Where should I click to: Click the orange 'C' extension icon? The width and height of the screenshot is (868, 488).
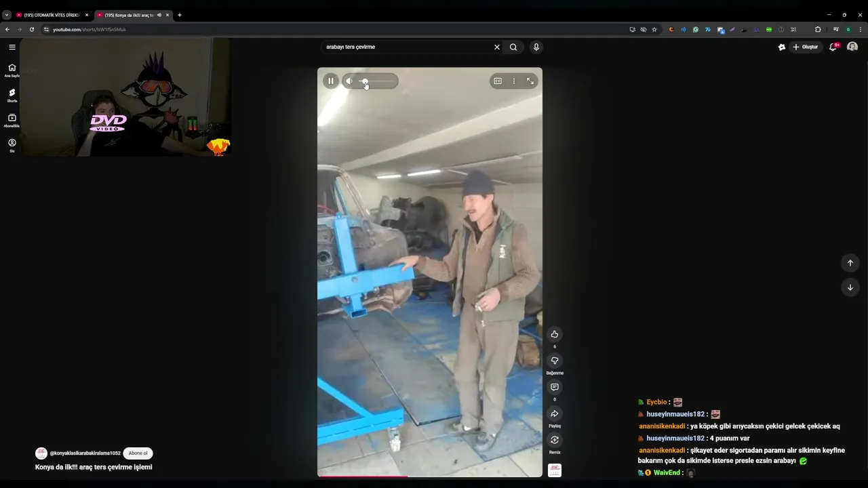tap(671, 29)
